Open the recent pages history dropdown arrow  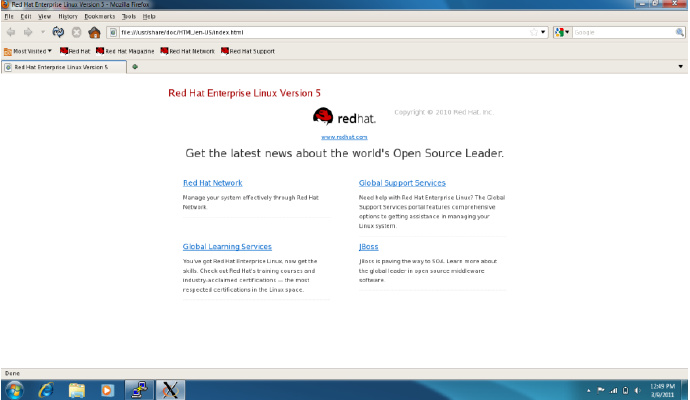[43, 32]
